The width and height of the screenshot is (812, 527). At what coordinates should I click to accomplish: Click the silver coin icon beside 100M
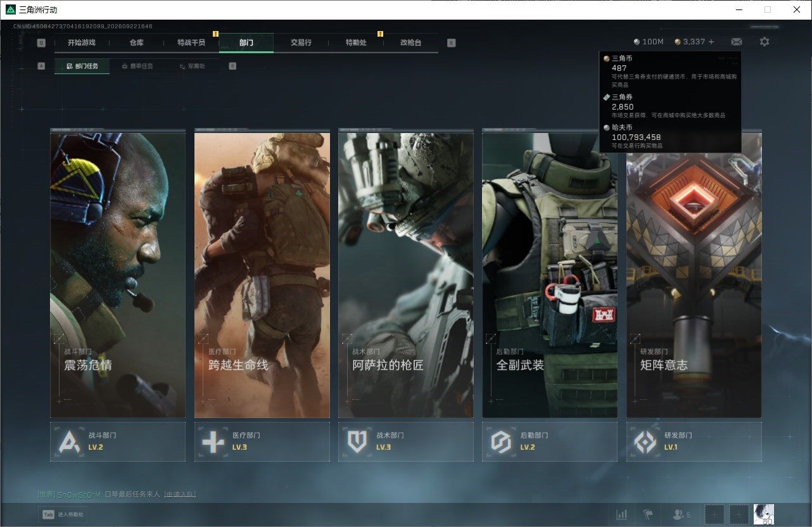637,42
